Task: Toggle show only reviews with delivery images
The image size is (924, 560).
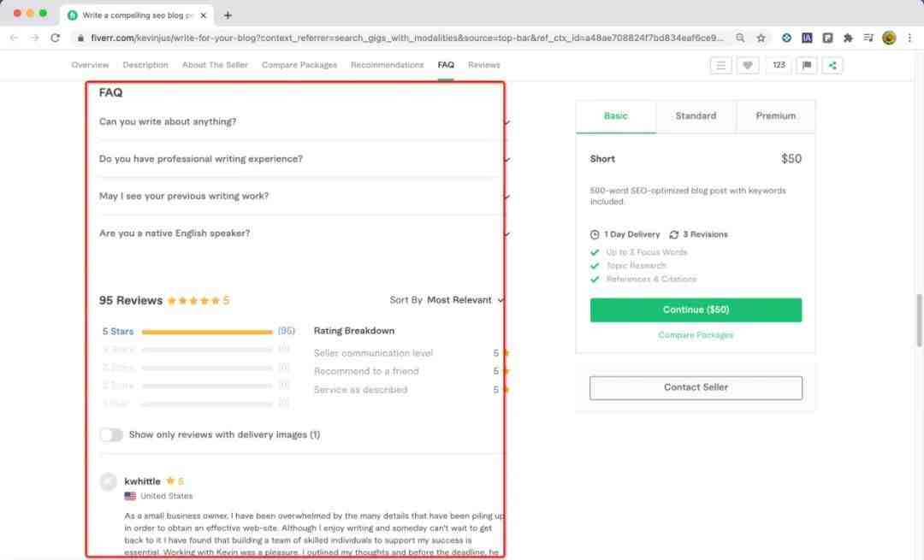Action: (111, 434)
